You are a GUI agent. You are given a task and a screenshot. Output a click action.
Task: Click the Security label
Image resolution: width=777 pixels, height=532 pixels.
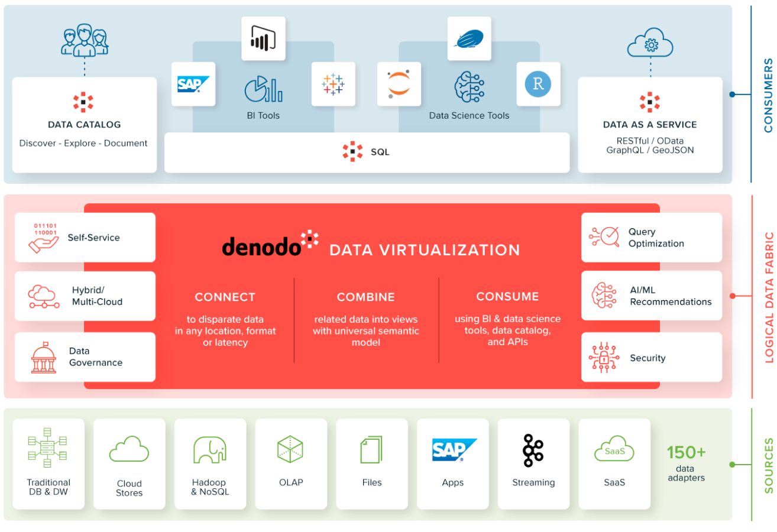click(647, 358)
